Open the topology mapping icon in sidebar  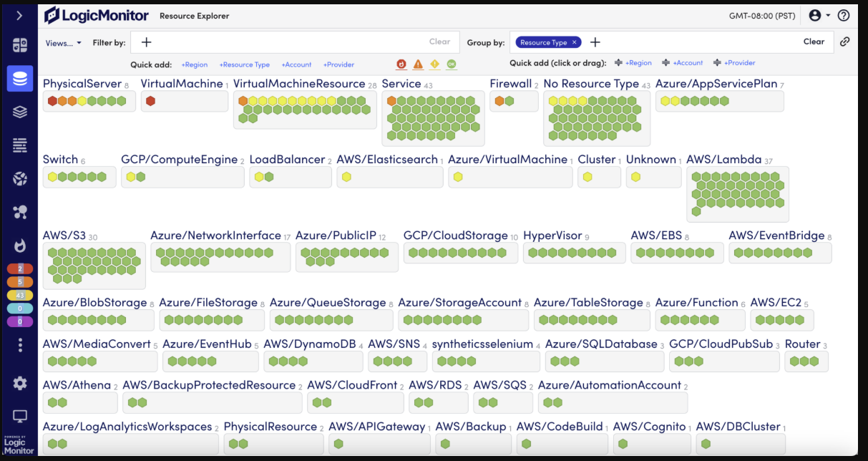tap(20, 212)
